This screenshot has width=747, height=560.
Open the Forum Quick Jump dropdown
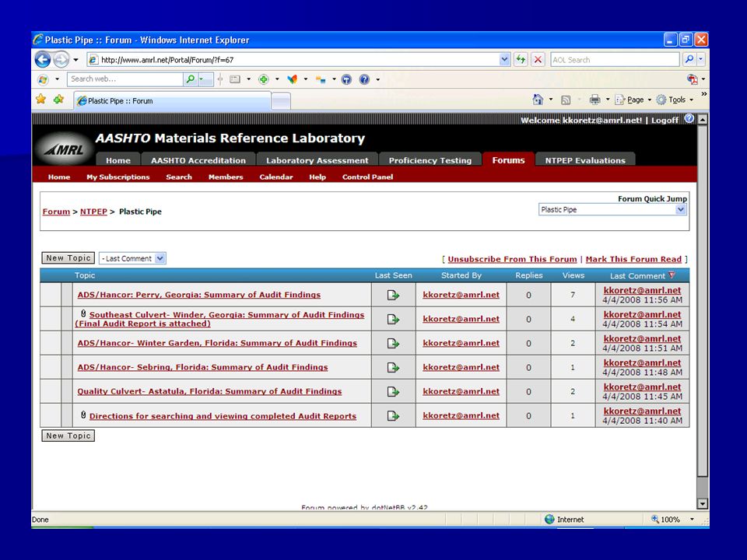pyautogui.click(x=681, y=209)
